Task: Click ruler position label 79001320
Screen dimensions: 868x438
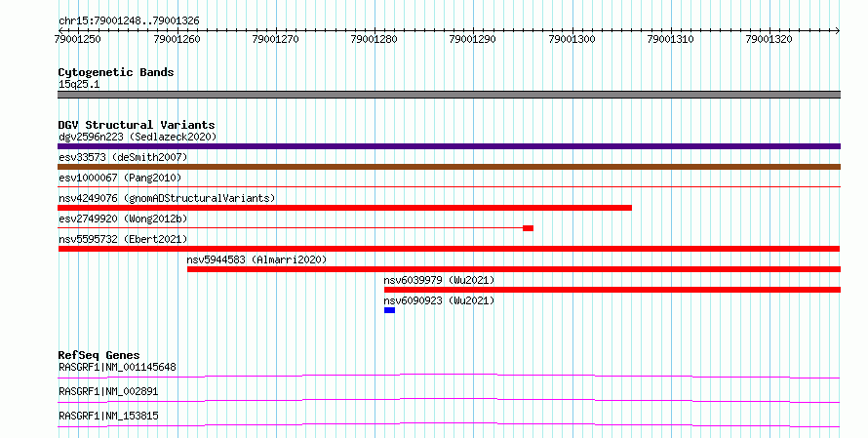Action: [x=769, y=39]
